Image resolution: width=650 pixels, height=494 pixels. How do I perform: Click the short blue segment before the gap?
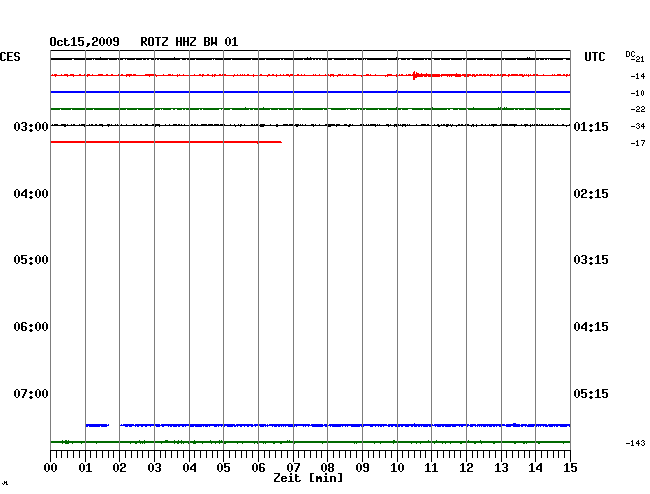coord(97,425)
